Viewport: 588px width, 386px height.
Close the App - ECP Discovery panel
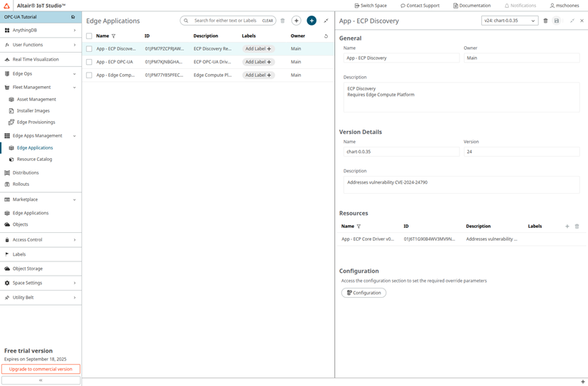point(582,21)
